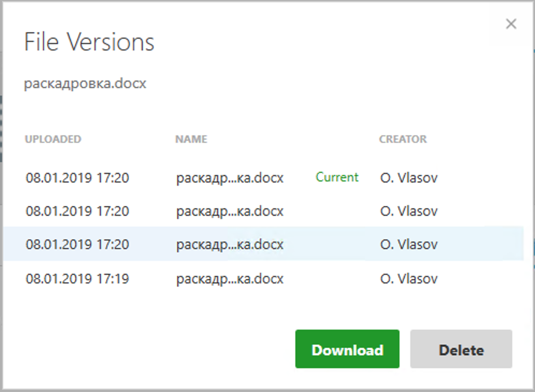The width and height of the screenshot is (535, 392).
Task: Click the CREATOR column header
Action: click(x=403, y=140)
